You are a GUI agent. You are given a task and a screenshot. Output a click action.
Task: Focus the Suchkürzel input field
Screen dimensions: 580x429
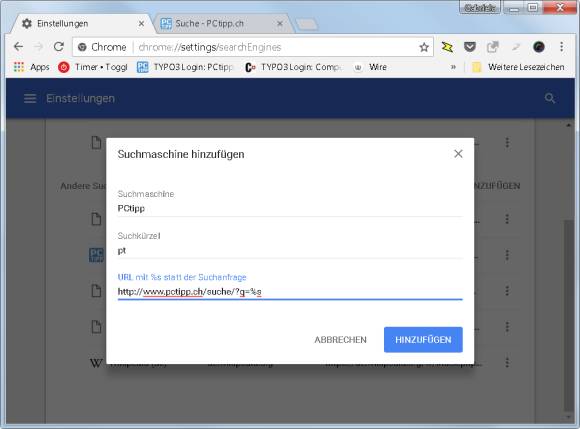click(x=290, y=251)
